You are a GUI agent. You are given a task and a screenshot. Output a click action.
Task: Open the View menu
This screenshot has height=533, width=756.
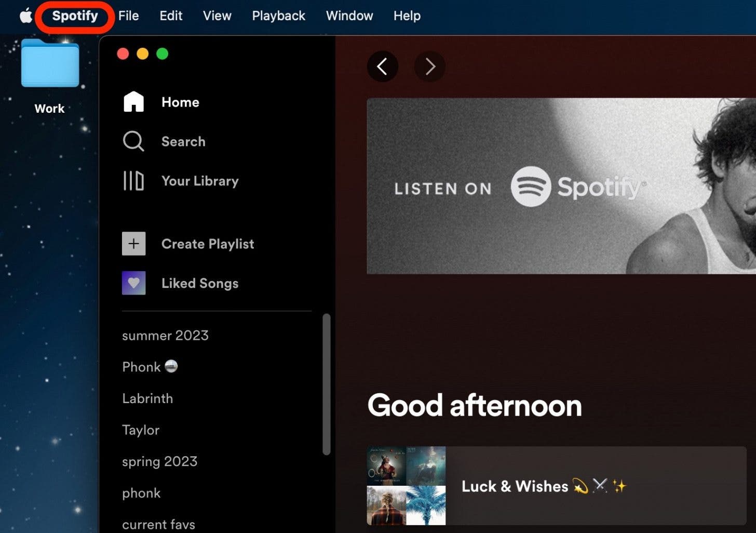coord(217,16)
